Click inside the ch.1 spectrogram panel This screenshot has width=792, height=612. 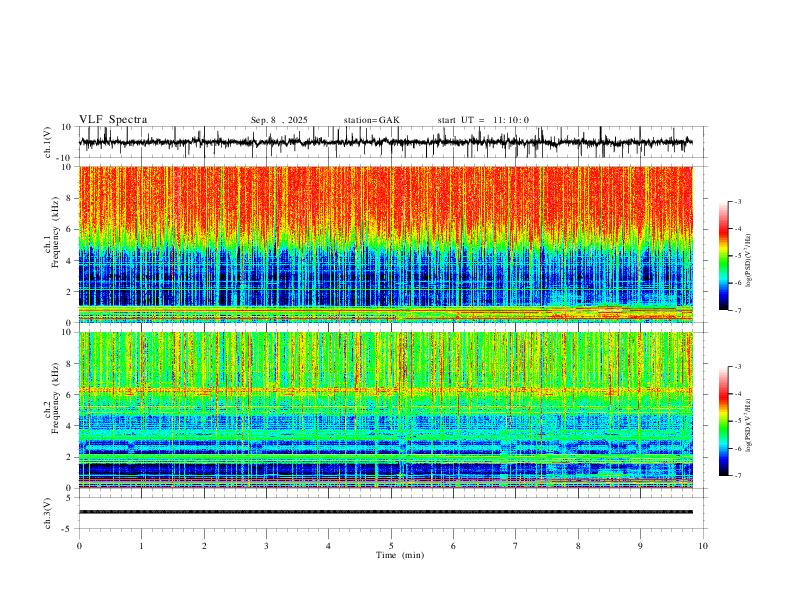385,244
